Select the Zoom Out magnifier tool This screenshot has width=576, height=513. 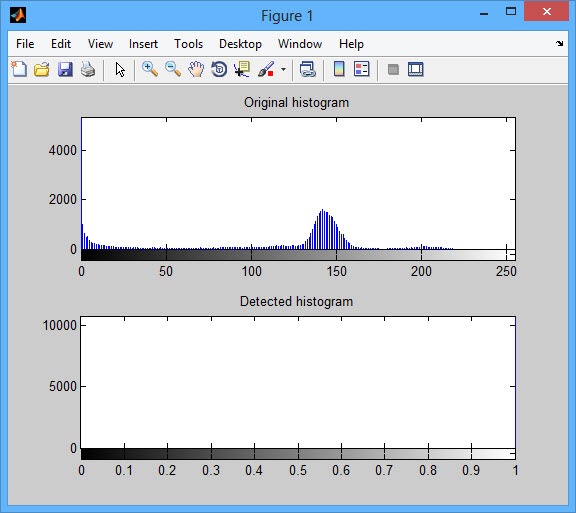173,69
